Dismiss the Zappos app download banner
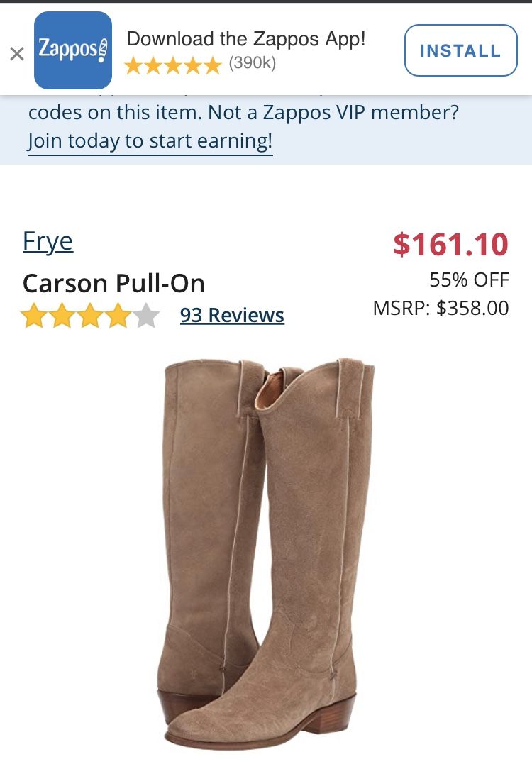532x769 pixels. tap(17, 53)
